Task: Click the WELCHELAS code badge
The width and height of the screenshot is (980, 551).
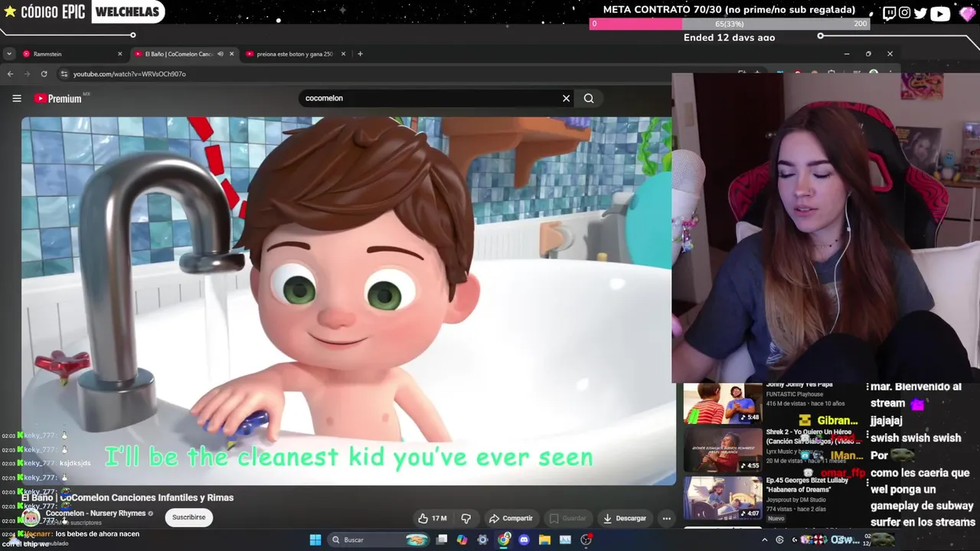Action: click(127, 11)
